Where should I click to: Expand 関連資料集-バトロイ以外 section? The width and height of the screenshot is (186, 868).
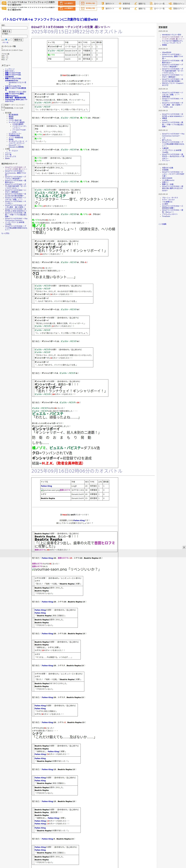pos(3,108)
